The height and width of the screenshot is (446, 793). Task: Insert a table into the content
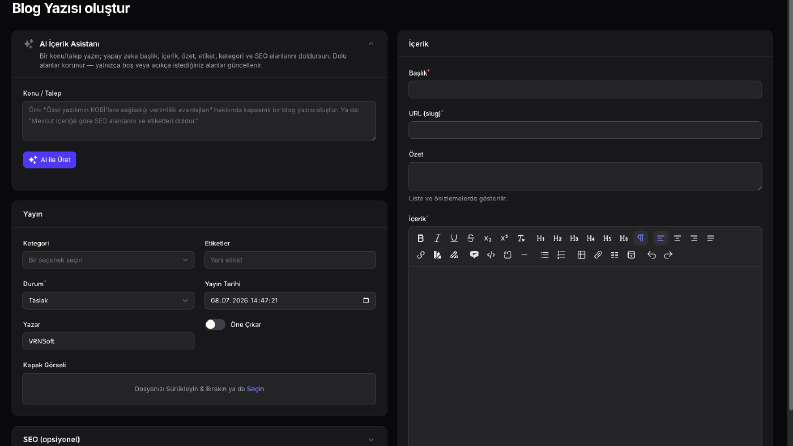pos(581,255)
